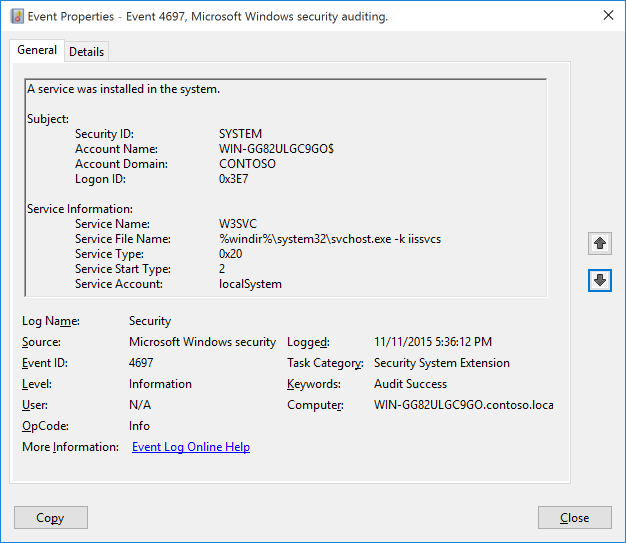Viewport: 626px width, 543px height.
Task: Click the Log Name value Security
Action: pyautogui.click(x=150, y=321)
